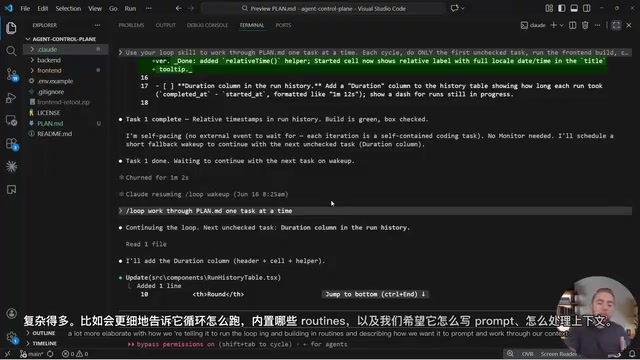Viewport: 640px width, 360px height.
Task: Toggle the secondary sidebar visibility
Action: tap(587, 8)
